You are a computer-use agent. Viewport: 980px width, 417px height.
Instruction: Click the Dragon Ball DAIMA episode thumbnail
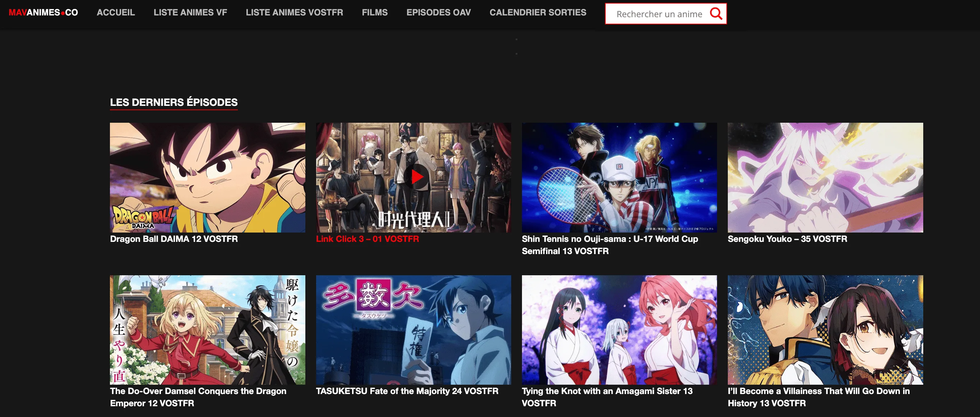point(207,178)
